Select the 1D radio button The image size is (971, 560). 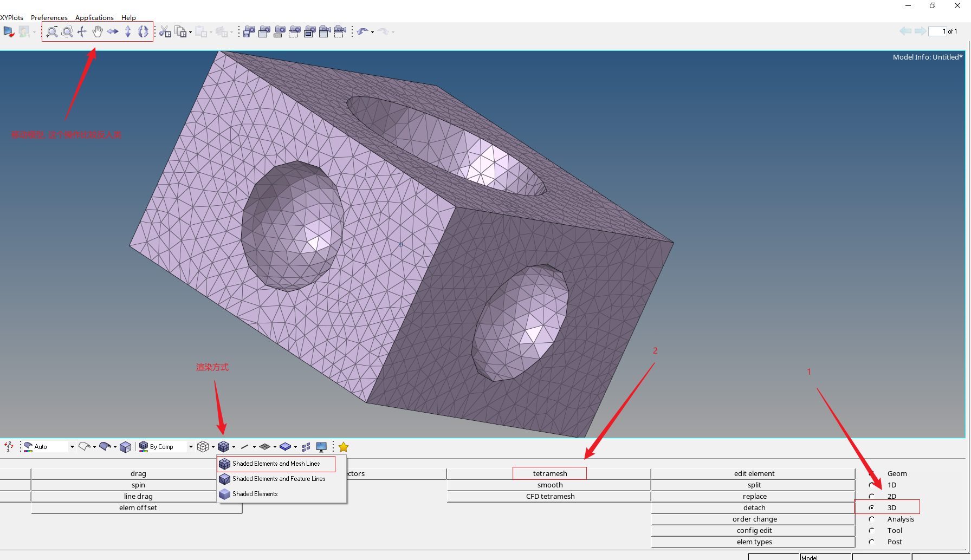click(871, 485)
